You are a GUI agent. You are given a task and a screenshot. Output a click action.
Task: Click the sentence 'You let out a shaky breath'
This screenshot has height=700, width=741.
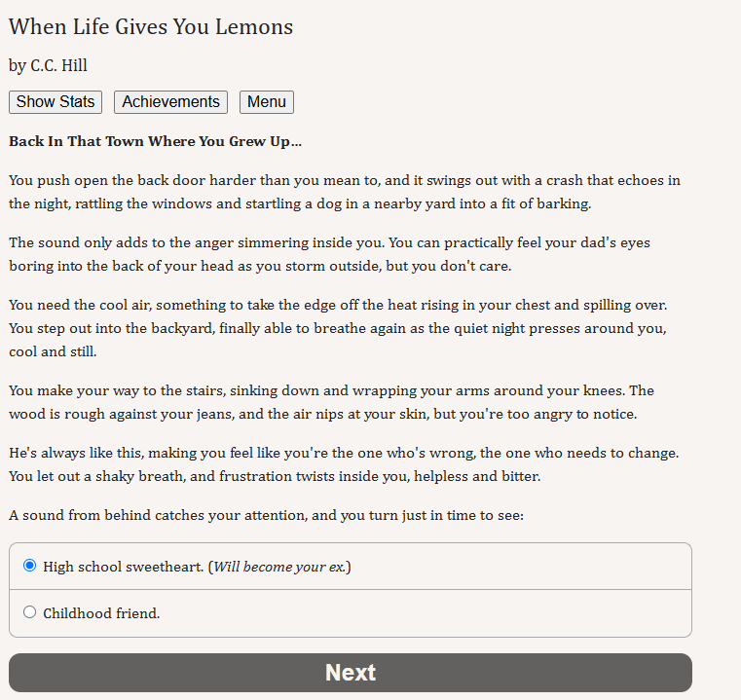(x=275, y=476)
